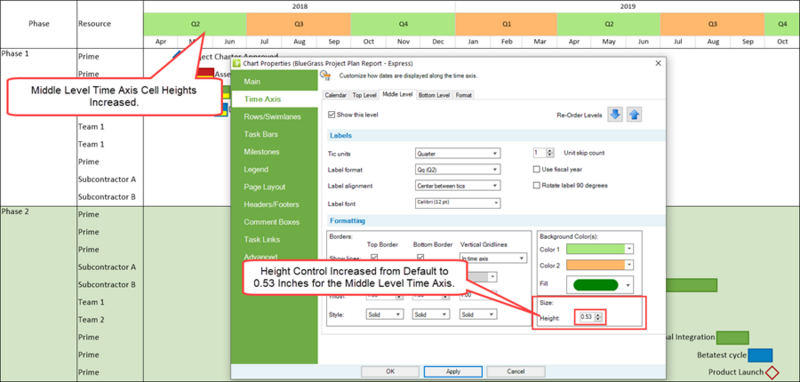Toggle the Show this level checkbox
This screenshot has height=382, width=800.
point(332,115)
